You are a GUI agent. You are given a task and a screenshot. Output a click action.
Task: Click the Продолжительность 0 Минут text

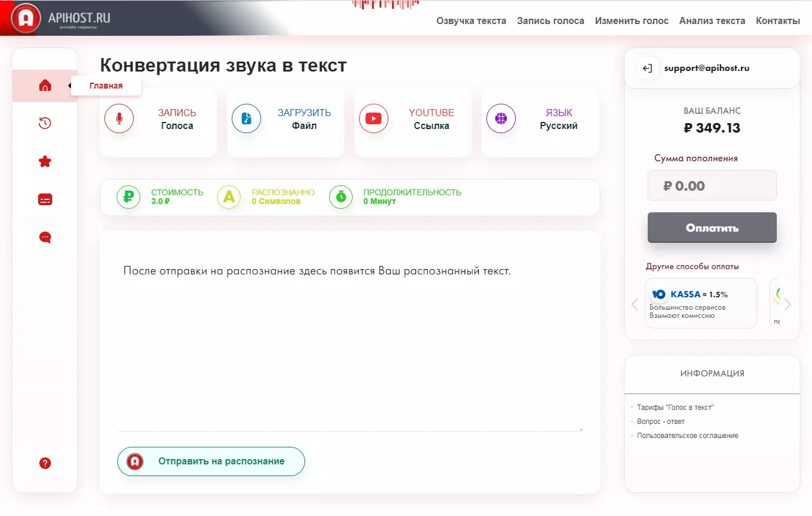pyautogui.click(x=412, y=196)
